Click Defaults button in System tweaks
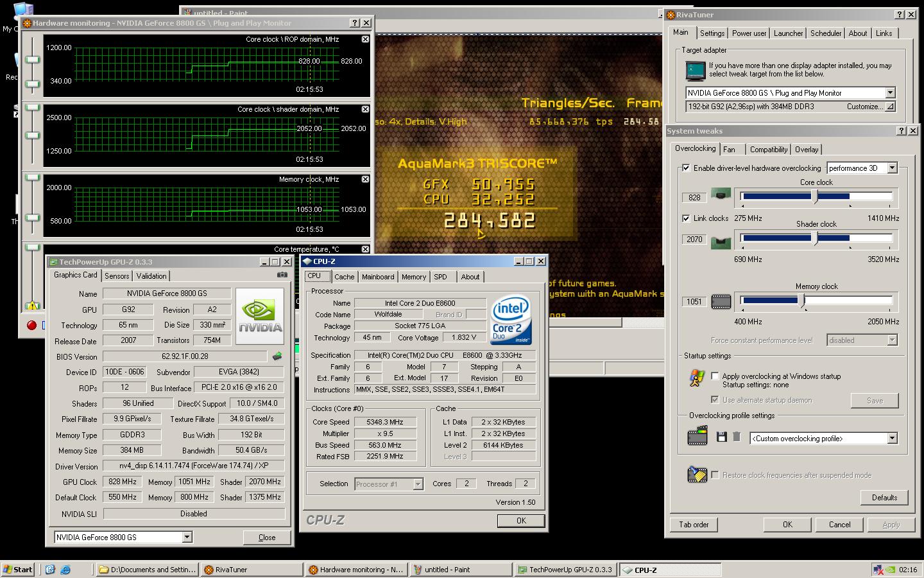924x578 pixels. click(x=884, y=497)
